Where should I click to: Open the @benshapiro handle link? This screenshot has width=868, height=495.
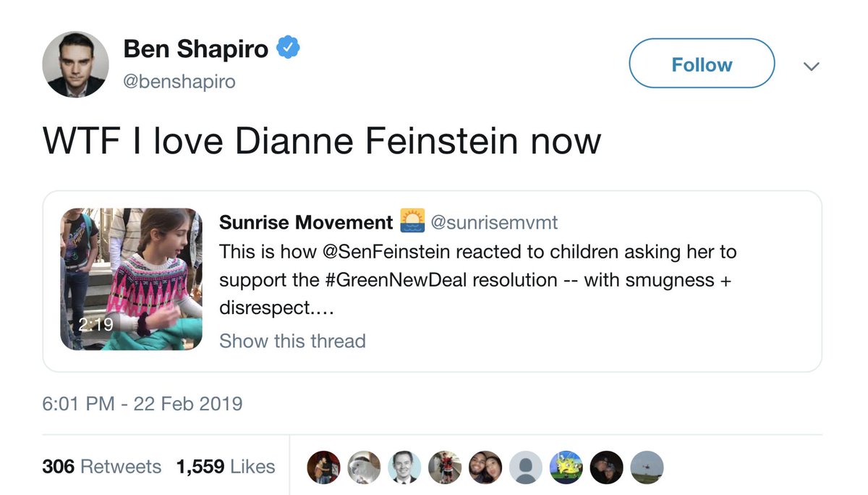tap(179, 81)
